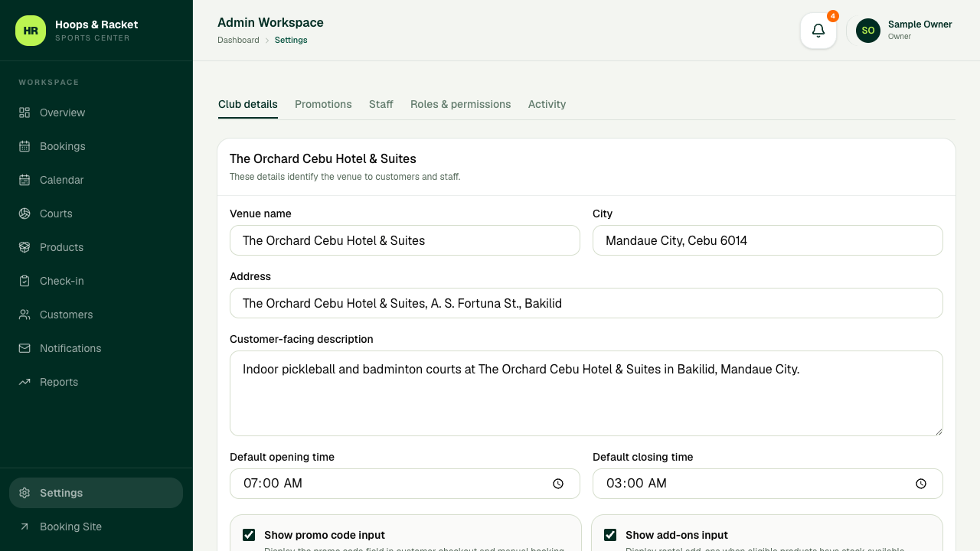This screenshot has height=551, width=980.
Task: Click the Courts ball icon
Action: point(24,214)
